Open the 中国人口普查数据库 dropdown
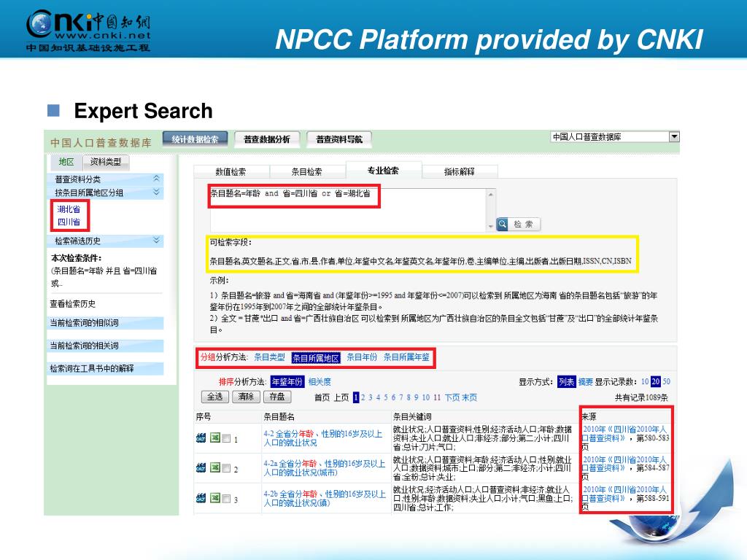This screenshot has width=747, height=560. pos(674,136)
